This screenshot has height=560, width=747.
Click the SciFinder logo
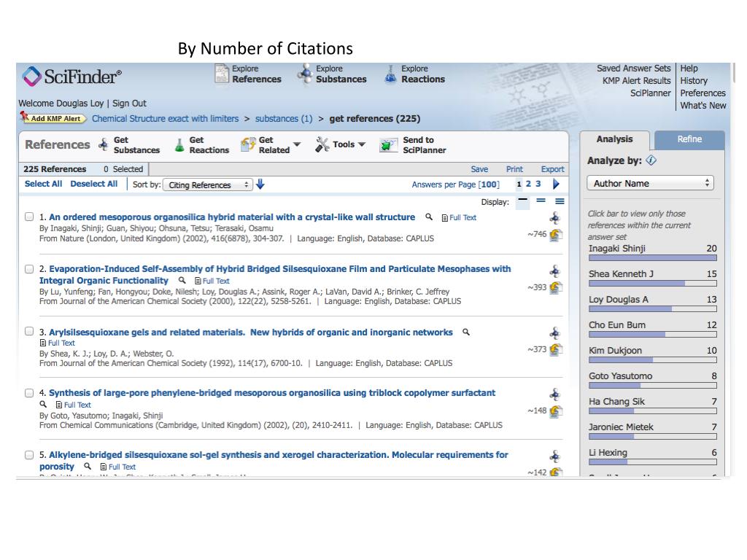(x=72, y=76)
